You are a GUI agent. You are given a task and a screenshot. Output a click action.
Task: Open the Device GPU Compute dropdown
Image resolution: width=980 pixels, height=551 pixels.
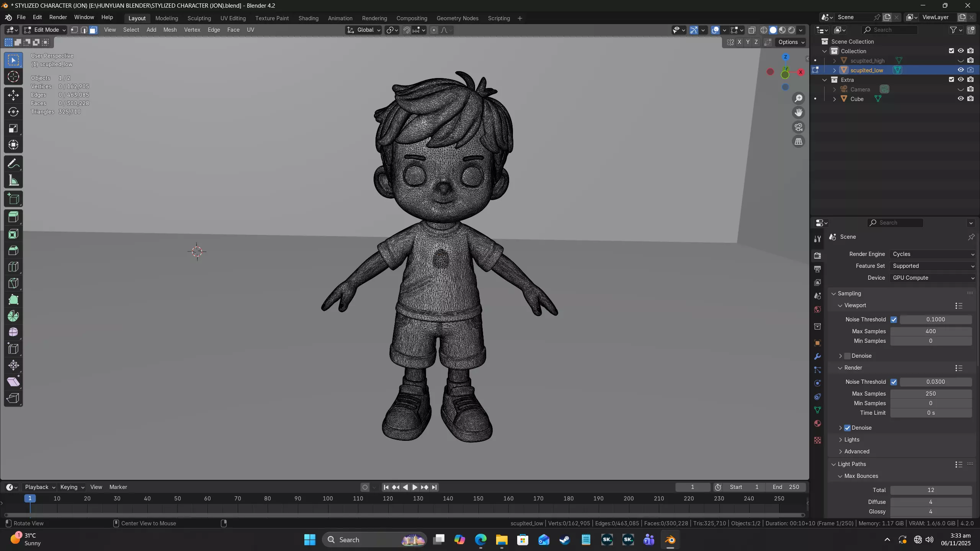[933, 278]
